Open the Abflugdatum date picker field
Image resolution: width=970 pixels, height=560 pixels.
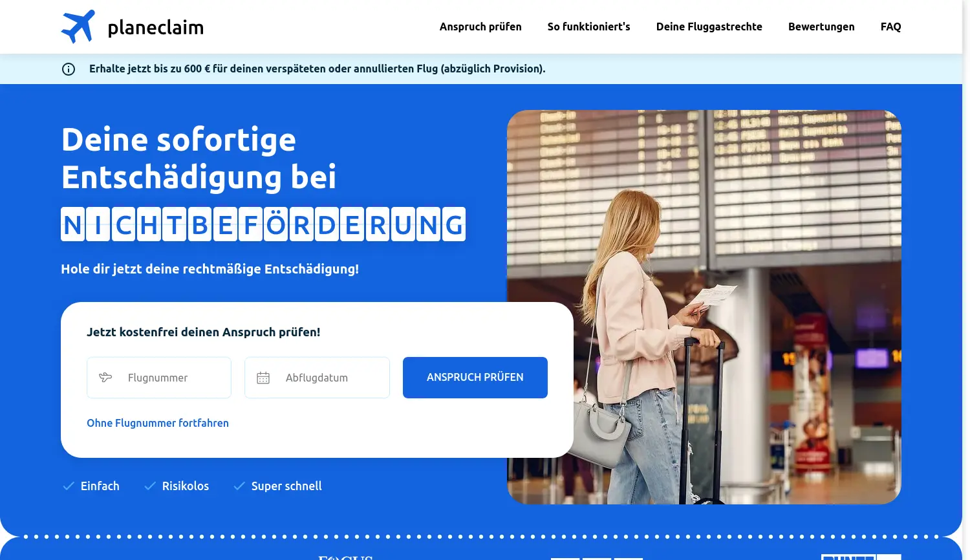point(317,378)
